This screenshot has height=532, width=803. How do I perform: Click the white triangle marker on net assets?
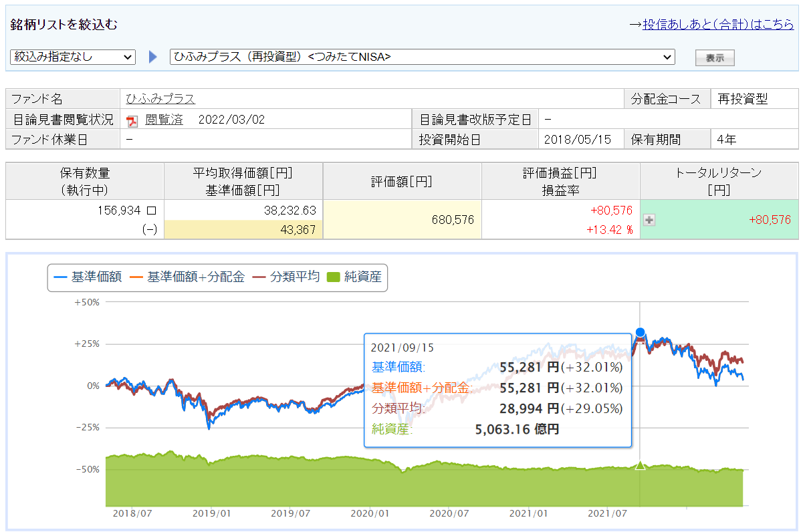(x=640, y=465)
